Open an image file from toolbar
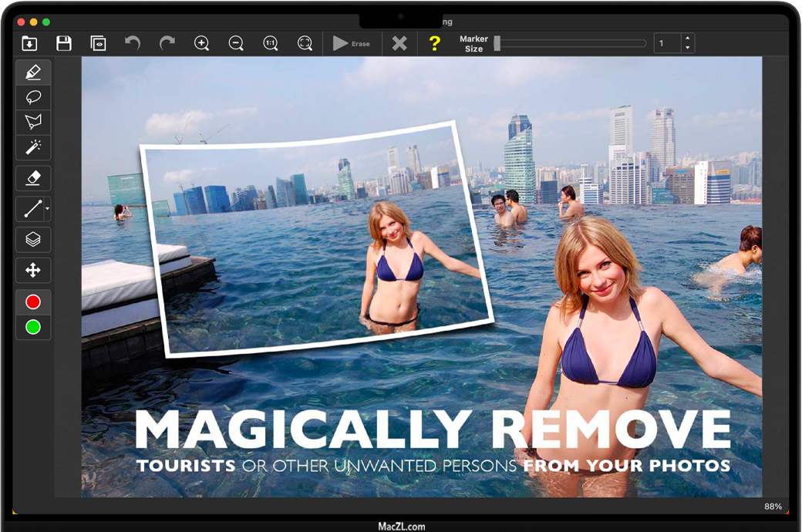This screenshot has width=802, height=532. tap(29, 43)
